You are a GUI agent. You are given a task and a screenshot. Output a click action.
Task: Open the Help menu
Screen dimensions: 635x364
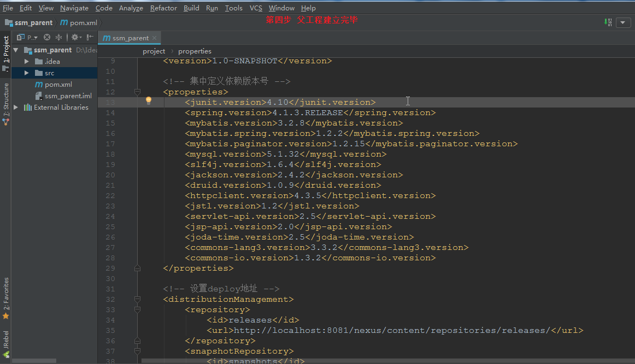308,8
